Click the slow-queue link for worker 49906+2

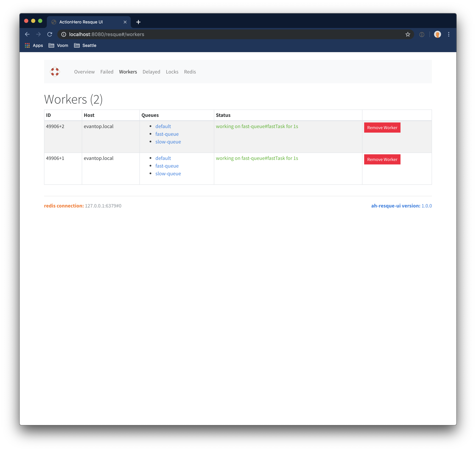point(168,141)
